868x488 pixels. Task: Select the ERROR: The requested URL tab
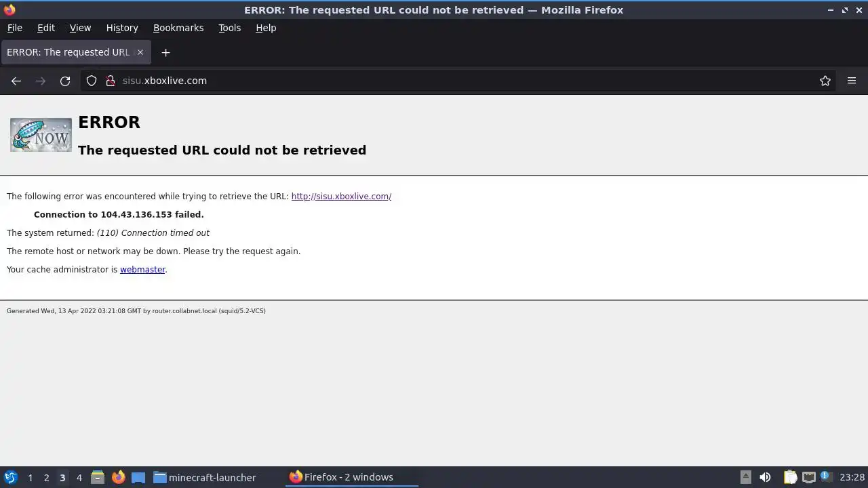(x=75, y=52)
